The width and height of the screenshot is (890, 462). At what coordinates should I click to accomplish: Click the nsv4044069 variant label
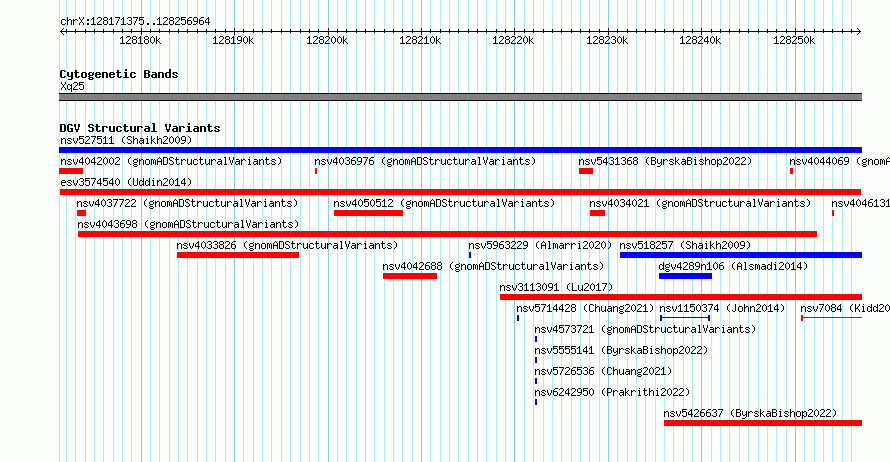click(x=839, y=161)
